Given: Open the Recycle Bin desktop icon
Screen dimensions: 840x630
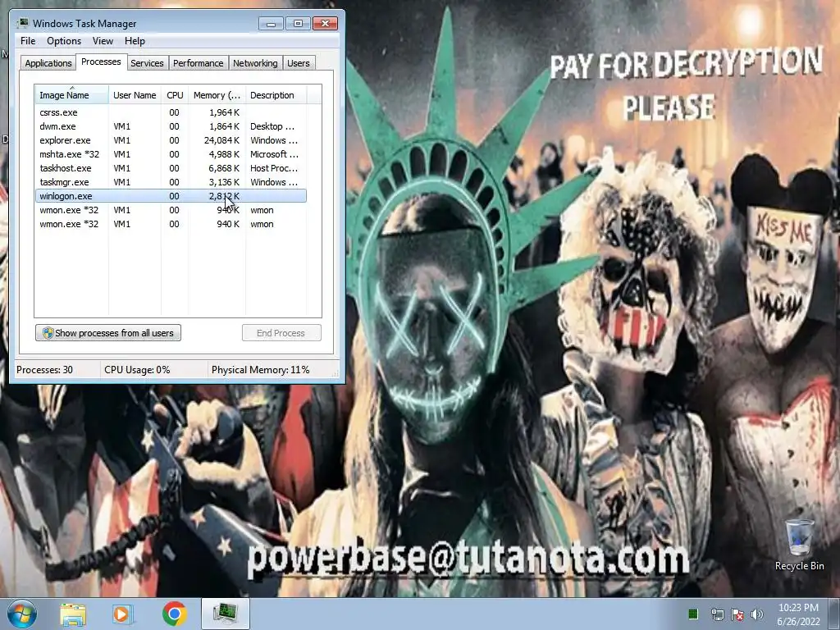Looking at the screenshot, I should (799, 545).
